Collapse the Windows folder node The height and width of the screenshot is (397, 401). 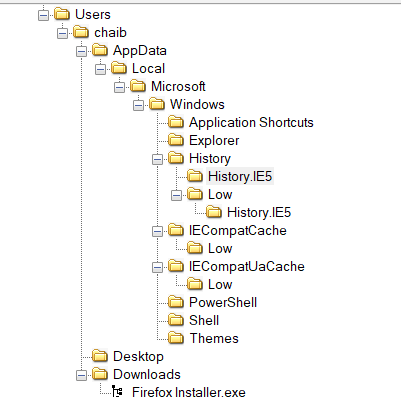point(138,105)
